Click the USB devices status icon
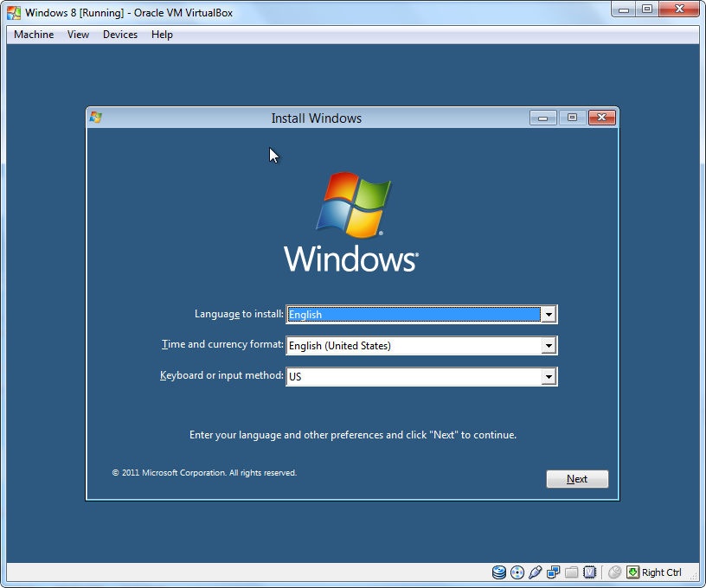This screenshot has height=588, width=706. point(536,572)
